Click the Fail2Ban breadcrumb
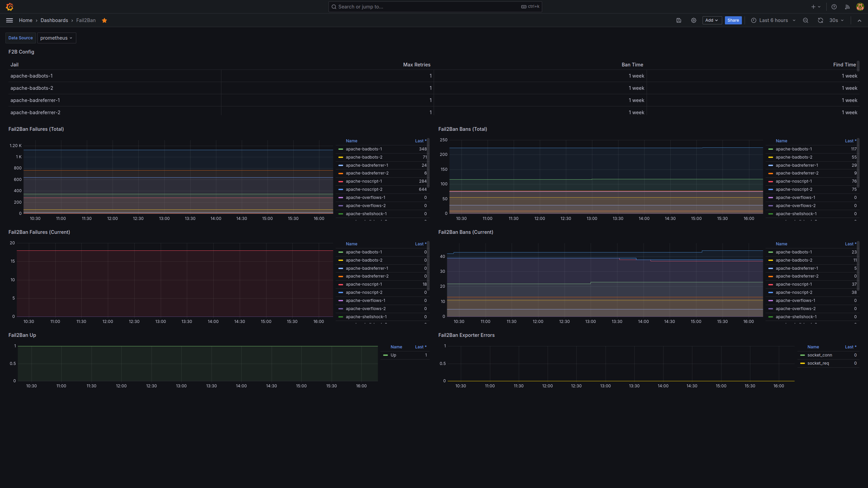This screenshot has height=488, width=868. pos(86,20)
